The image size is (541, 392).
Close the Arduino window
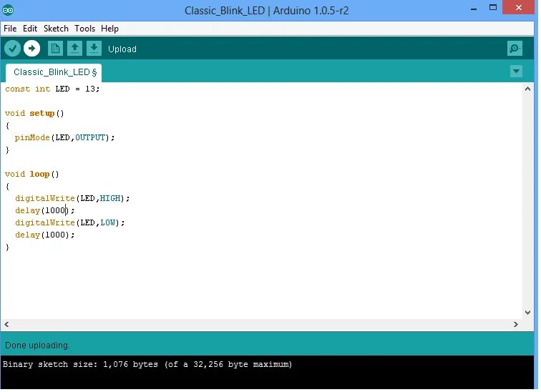point(519,8)
